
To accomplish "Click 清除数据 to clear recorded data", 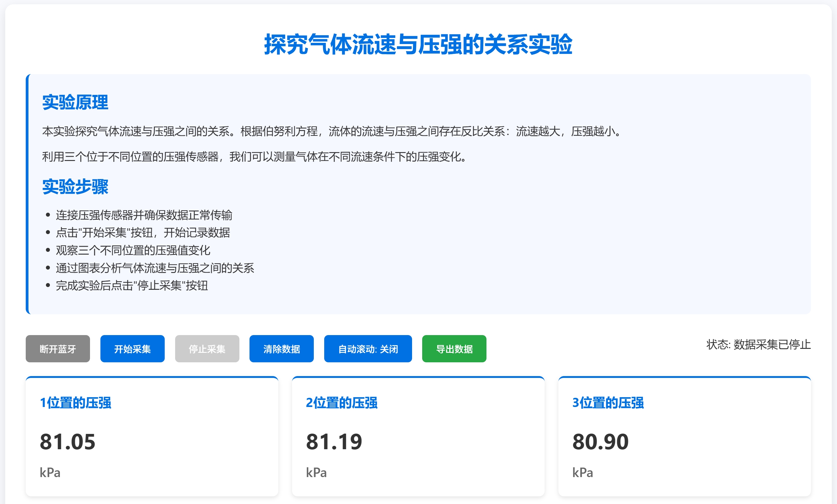I will click(281, 349).
